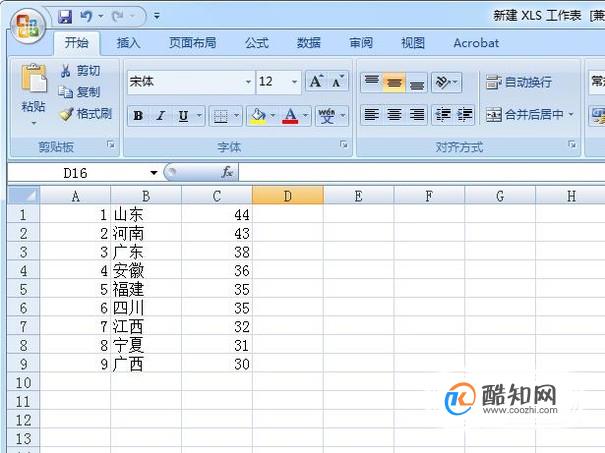Click the Paste clipboard icon
Viewport: 605px width, 453px height.
(x=34, y=78)
